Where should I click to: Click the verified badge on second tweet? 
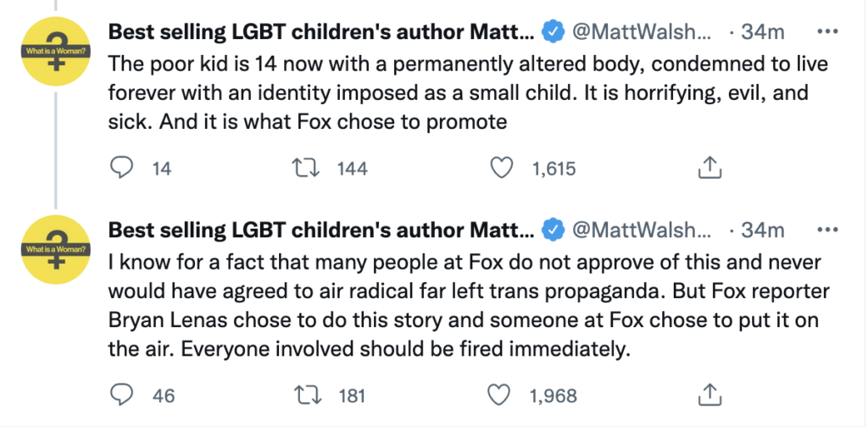(554, 230)
